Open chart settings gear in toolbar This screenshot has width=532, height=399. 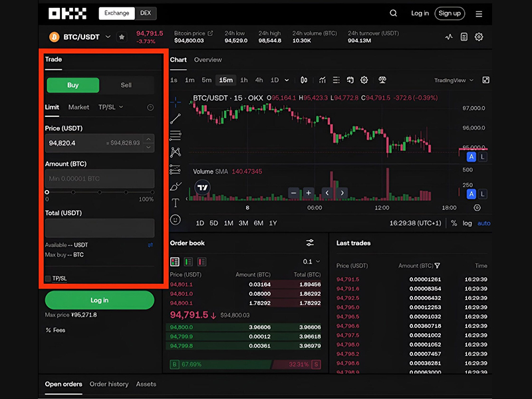pyautogui.click(x=364, y=80)
